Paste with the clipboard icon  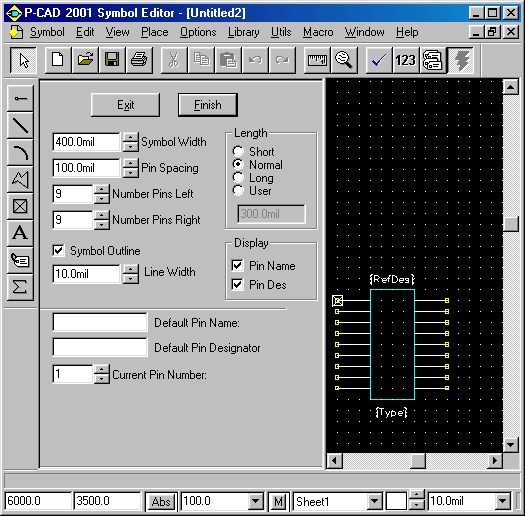point(228,60)
